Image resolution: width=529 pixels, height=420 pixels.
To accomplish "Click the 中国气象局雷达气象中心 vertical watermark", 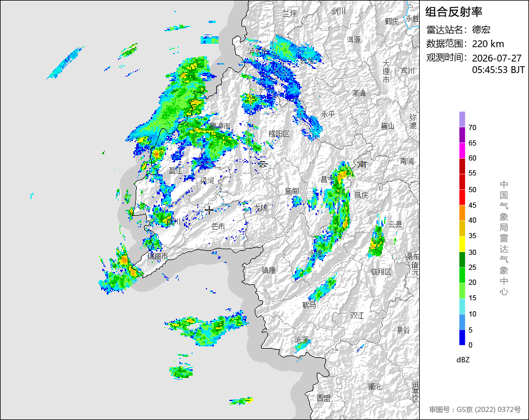I will tap(504, 238).
